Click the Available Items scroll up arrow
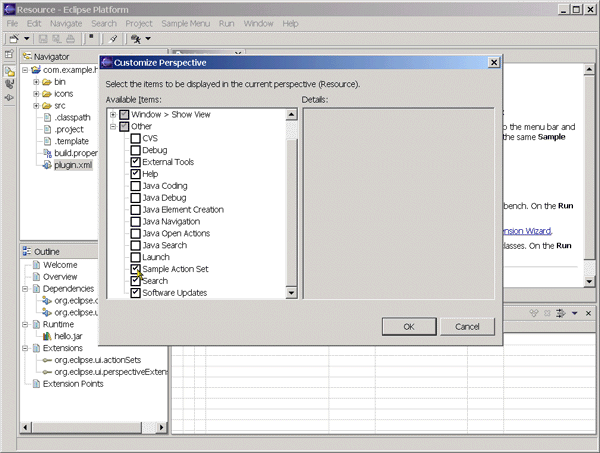Viewport: 600px width, 453px height. [291, 114]
